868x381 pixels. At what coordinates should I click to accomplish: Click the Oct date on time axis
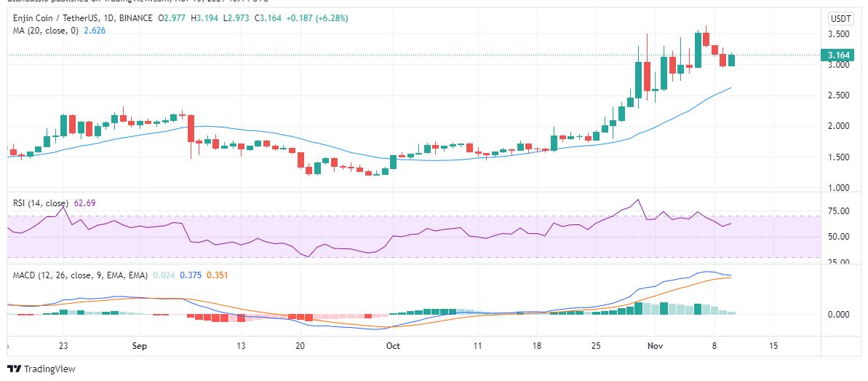click(x=393, y=345)
